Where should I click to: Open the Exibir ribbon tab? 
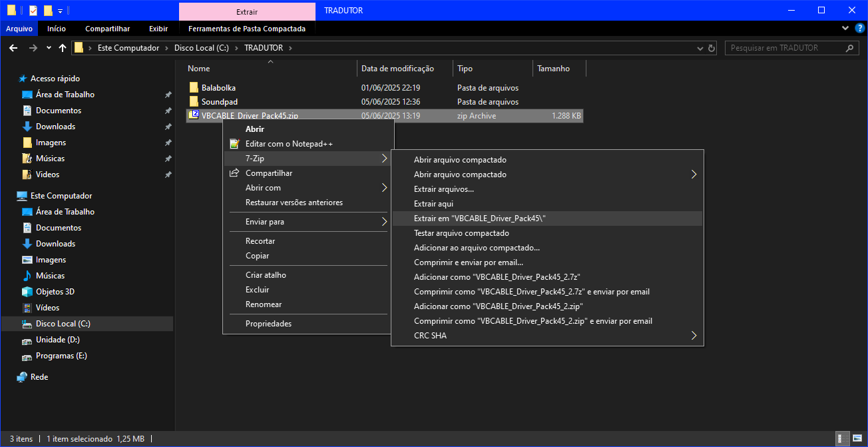158,29
